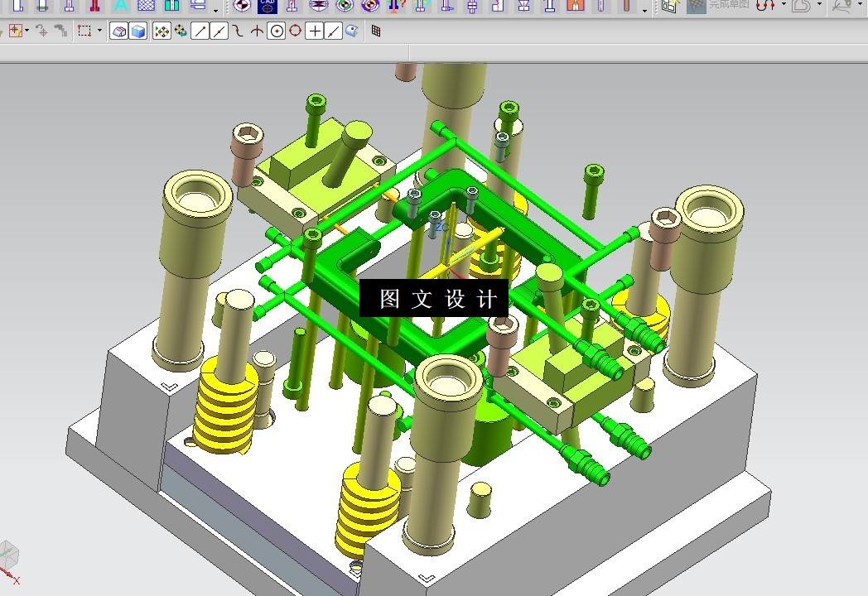Click the wireframe face display icon

coord(118,31)
